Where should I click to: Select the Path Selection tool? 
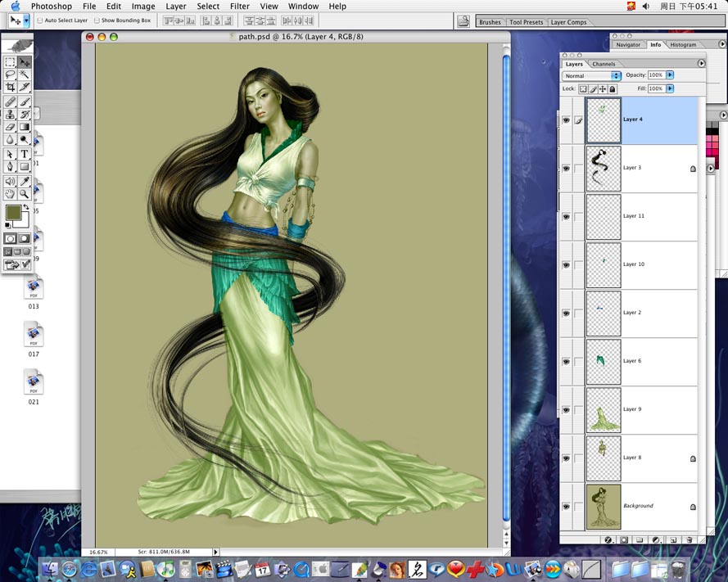(x=10, y=154)
